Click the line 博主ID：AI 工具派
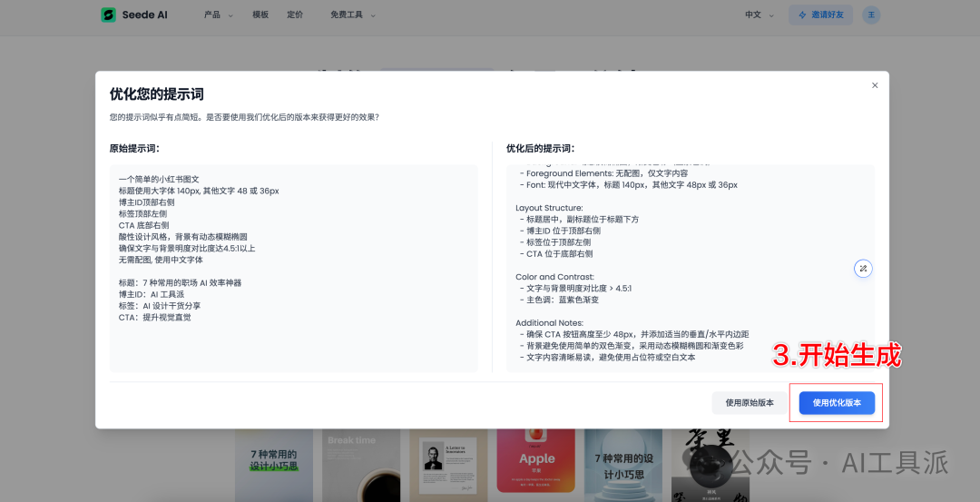Screen dimensions: 980x502 [x=152, y=294]
